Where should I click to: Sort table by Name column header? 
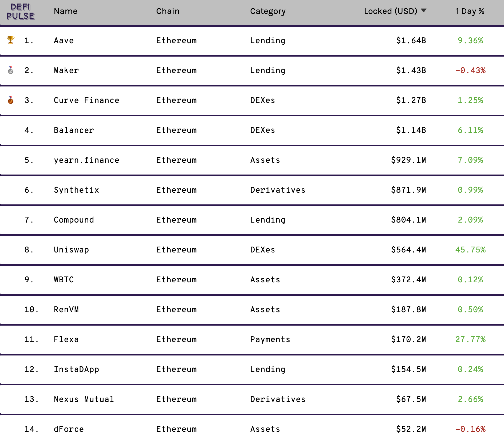[x=65, y=11]
